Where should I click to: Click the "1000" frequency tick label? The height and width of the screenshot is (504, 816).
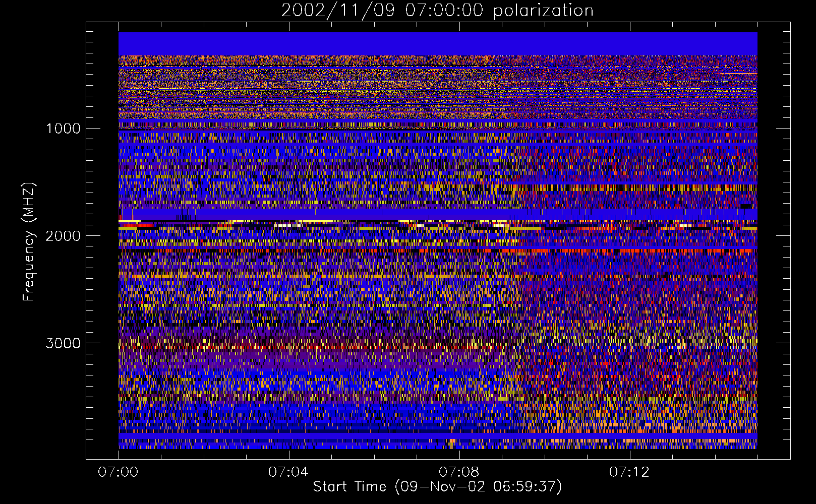tap(63, 129)
